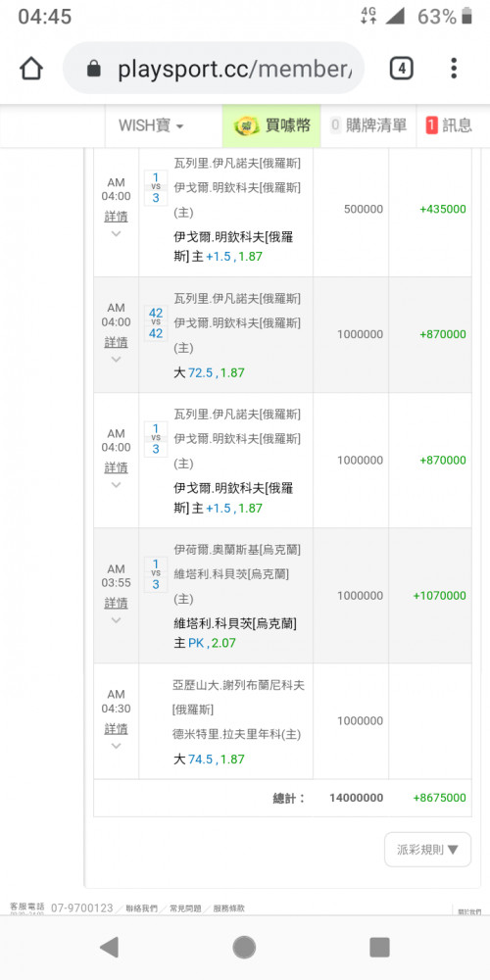Tap the Android home circle button

[244, 947]
